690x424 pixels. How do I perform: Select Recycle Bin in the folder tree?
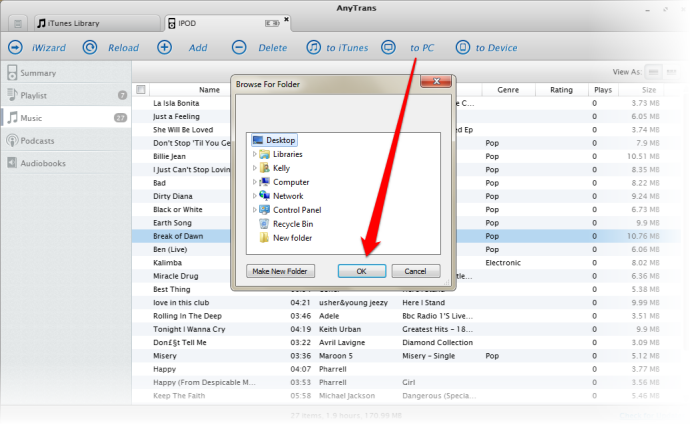[x=287, y=224]
